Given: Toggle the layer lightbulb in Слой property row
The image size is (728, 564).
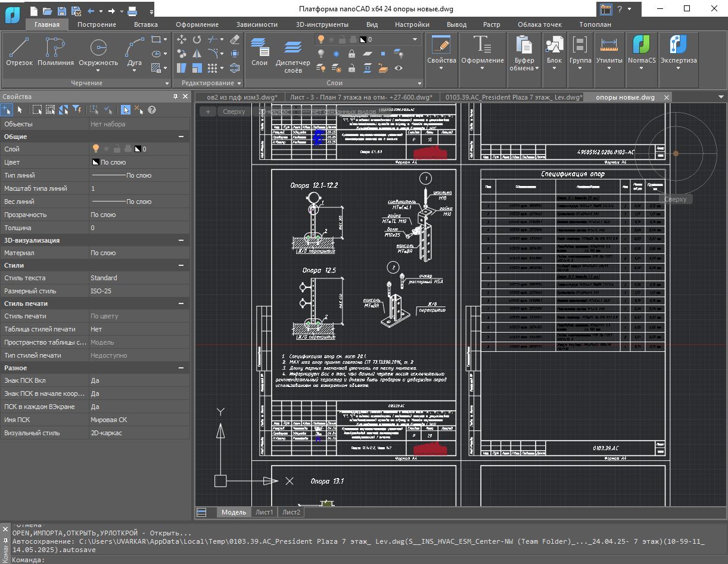Looking at the screenshot, I should pos(95,149).
